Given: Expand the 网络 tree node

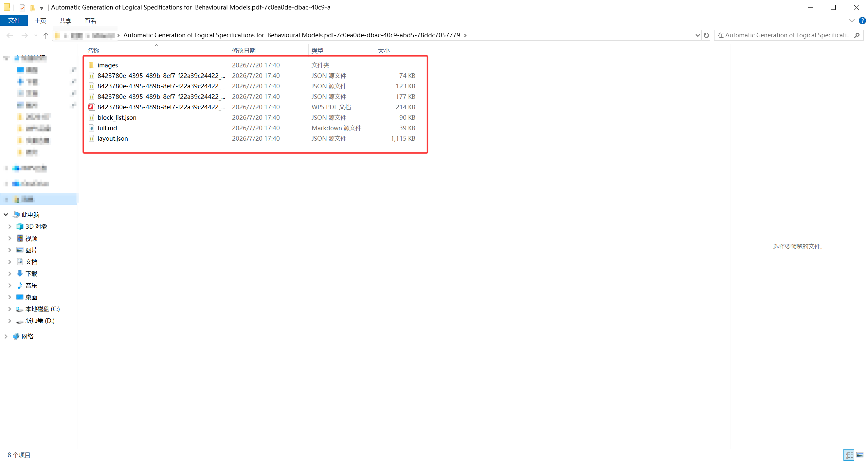Looking at the screenshot, I should tap(6, 336).
